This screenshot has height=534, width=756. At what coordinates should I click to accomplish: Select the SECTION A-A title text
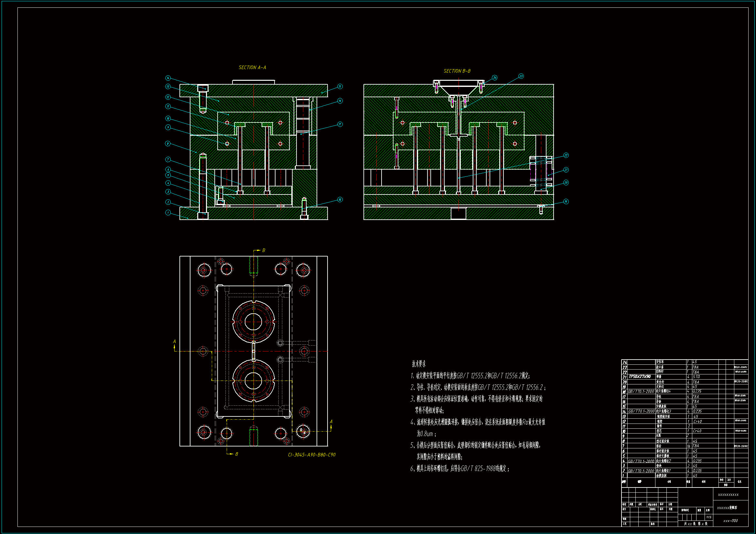pos(252,68)
